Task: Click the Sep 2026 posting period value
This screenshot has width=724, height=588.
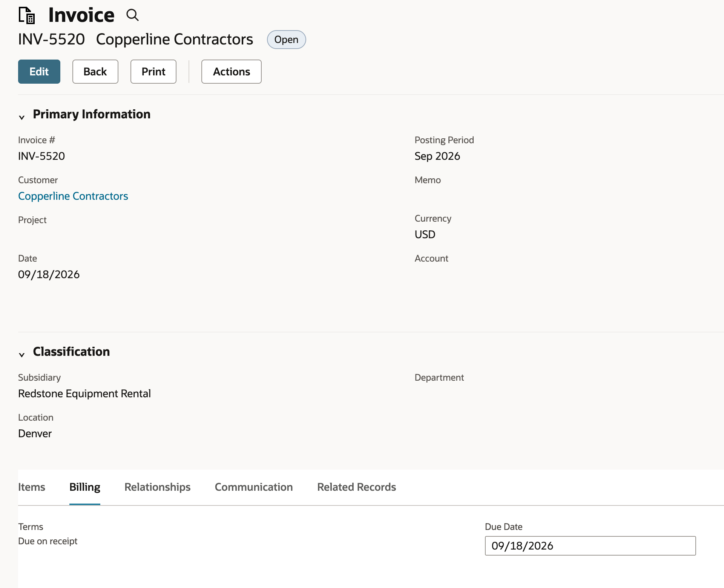Action: coord(437,156)
